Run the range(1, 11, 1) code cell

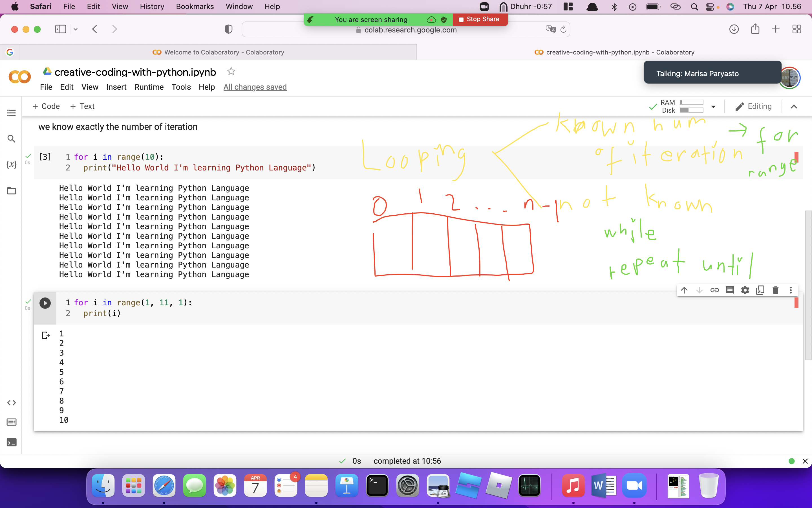[x=45, y=303]
